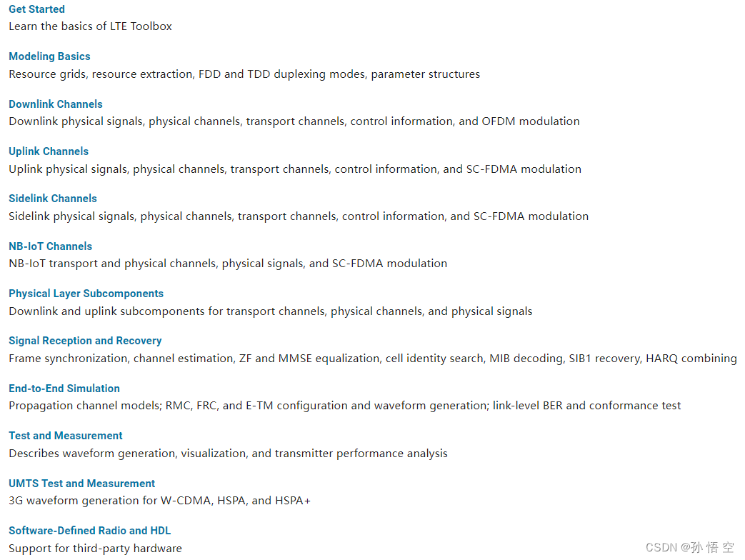The height and width of the screenshot is (560, 745).
Task: Open the Get Started link
Action: click(x=36, y=9)
